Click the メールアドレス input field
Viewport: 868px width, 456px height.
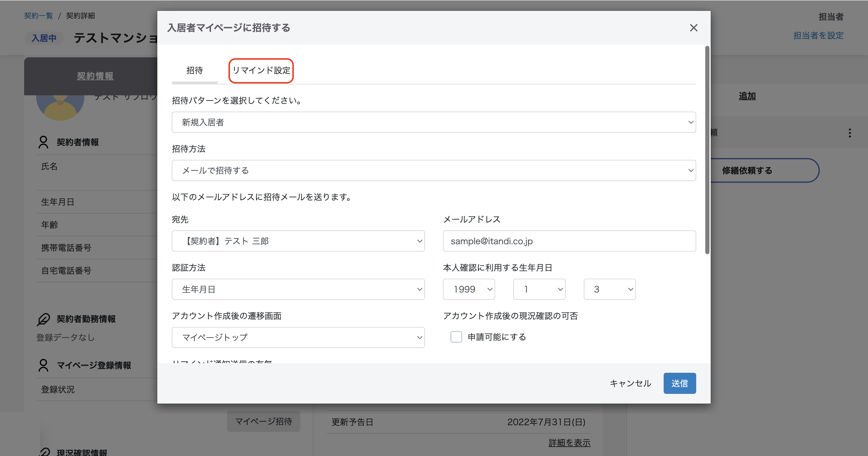tap(569, 241)
